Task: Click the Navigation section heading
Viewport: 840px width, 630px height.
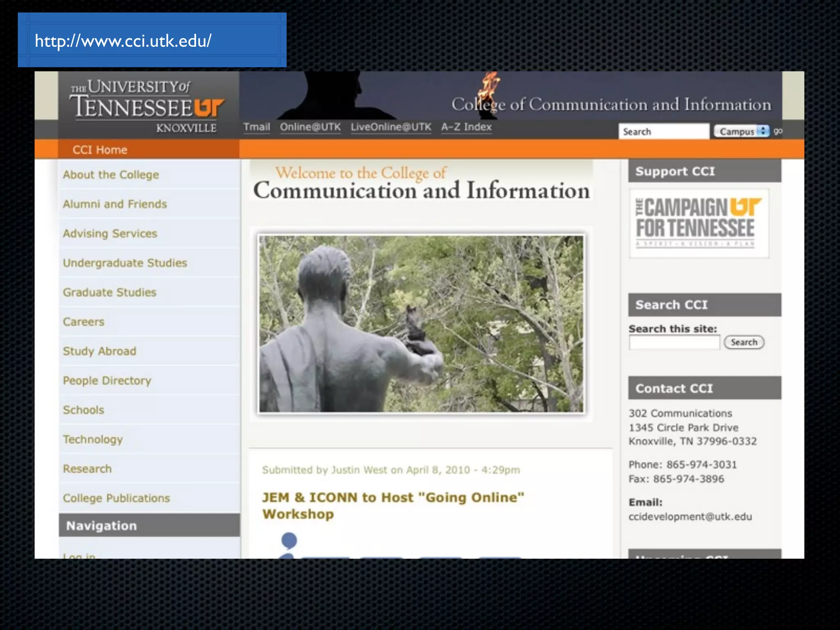Action: 149,525
